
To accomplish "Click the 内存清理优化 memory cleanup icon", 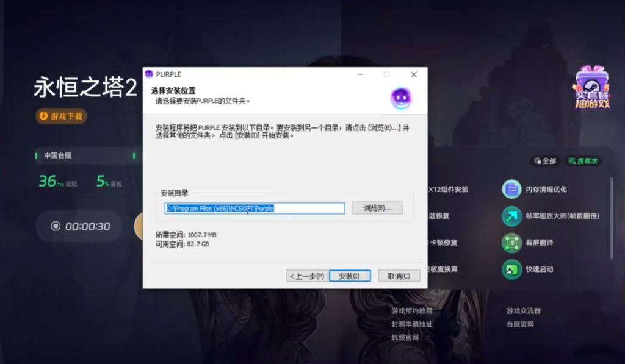I will coord(511,189).
